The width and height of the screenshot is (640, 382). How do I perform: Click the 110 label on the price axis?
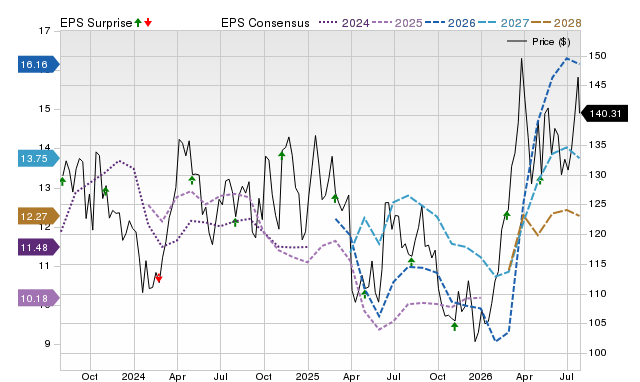597,293
